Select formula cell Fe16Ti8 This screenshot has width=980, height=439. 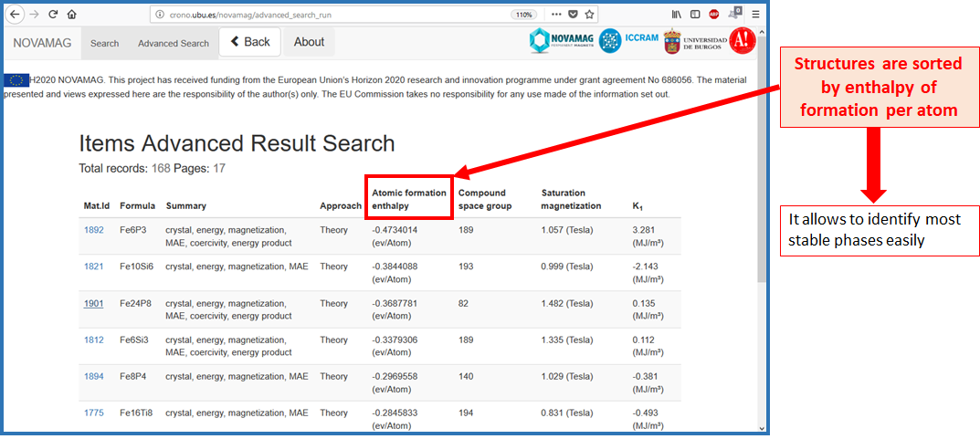(x=135, y=413)
